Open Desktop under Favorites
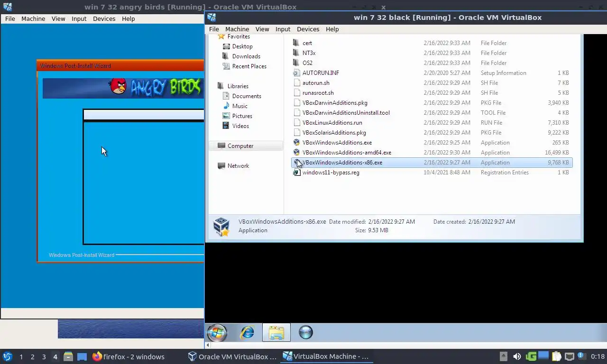The image size is (607, 364). [242, 46]
